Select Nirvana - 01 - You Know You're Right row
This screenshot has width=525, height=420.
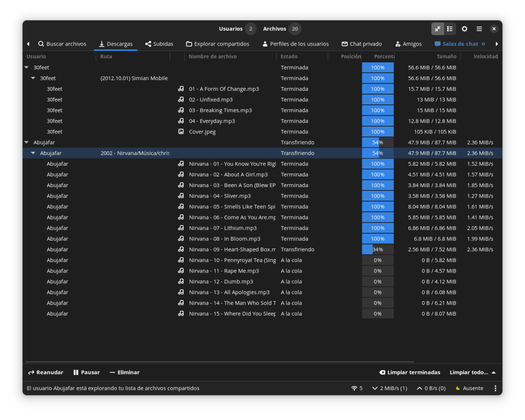point(263,164)
